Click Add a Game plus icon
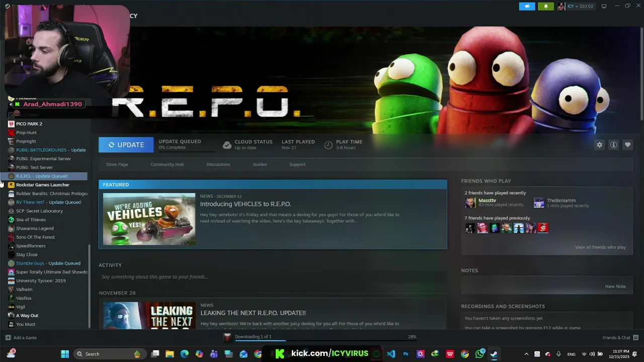Screen dimensions: 644x362 pyautogui.click(x=8, y=338)
